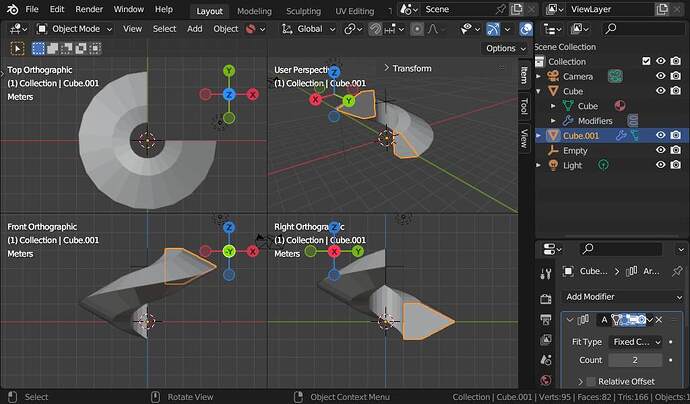Viewport: 690px width, 404px height.
Task: Select Cube.001 in the outliner
Action: [x=581, y=136]
